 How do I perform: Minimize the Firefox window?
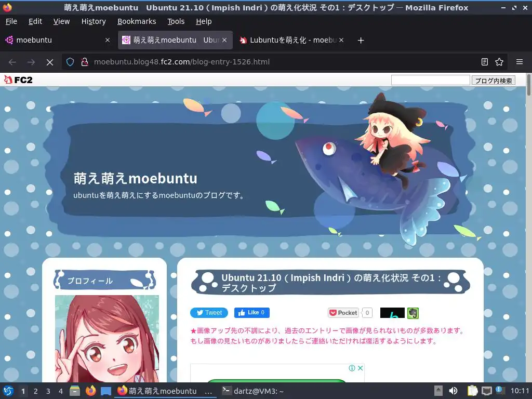point(503,7)
